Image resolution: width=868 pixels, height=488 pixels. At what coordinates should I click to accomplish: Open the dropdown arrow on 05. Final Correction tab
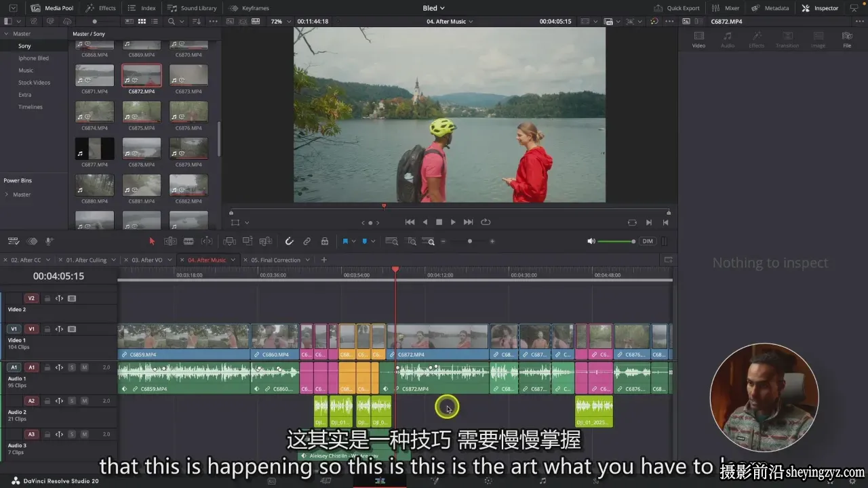click(307, 260)
